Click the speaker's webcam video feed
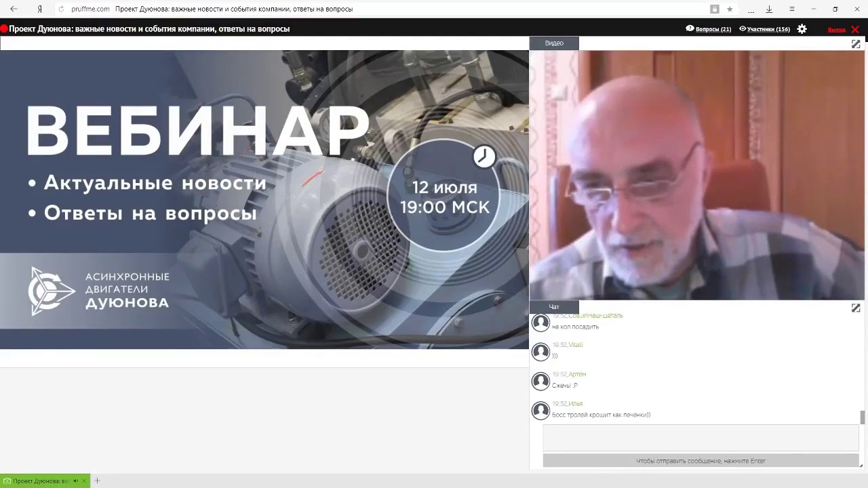 pyautogui.click(x=697, y=175)
